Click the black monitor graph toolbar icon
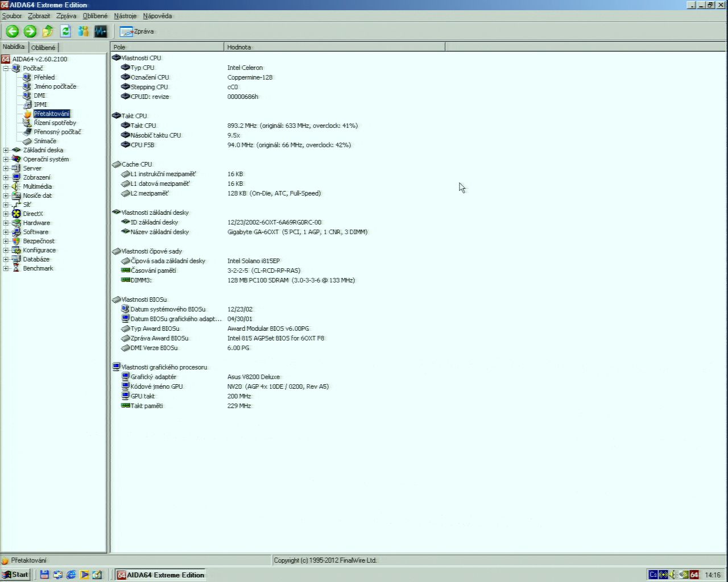728x582 pixels. tap(101, 31)
